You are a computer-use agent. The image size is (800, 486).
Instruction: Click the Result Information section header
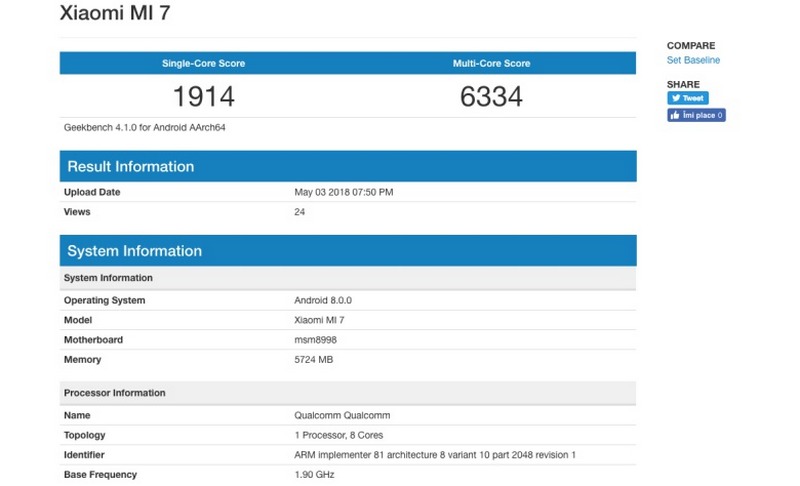(x=348, y=166)
